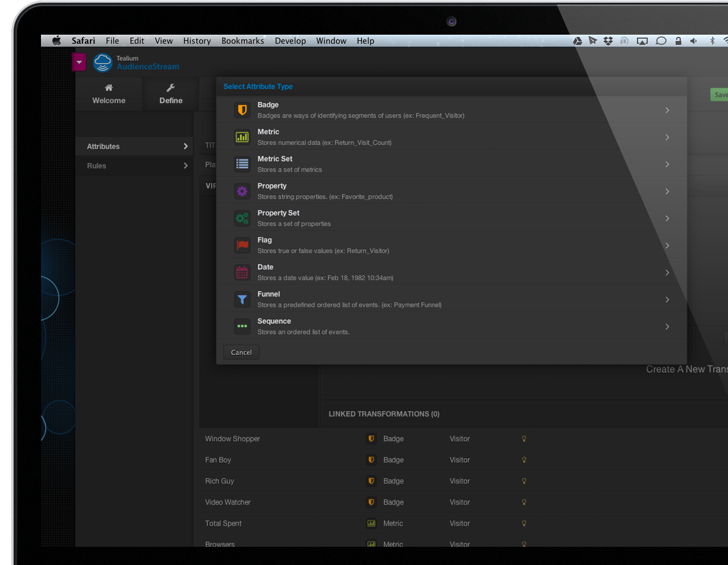This screenshot has width=728, height=565.
Task: Click the Date calendar icon
Action: point(242,273)
